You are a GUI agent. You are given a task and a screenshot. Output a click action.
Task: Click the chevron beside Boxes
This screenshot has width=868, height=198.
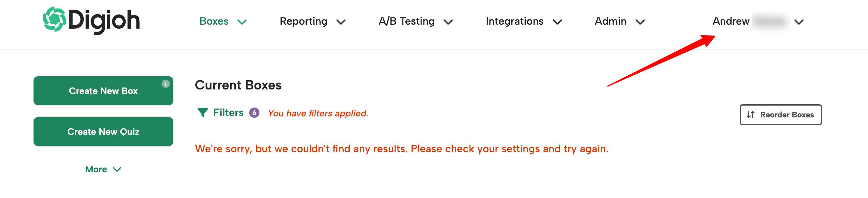[242, 22]
